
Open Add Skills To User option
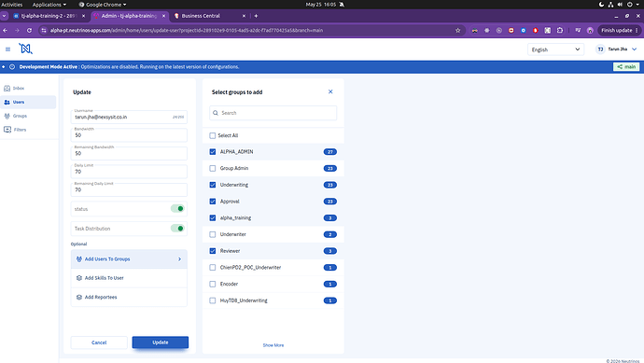pyautogui.click(x=129, y=278)
